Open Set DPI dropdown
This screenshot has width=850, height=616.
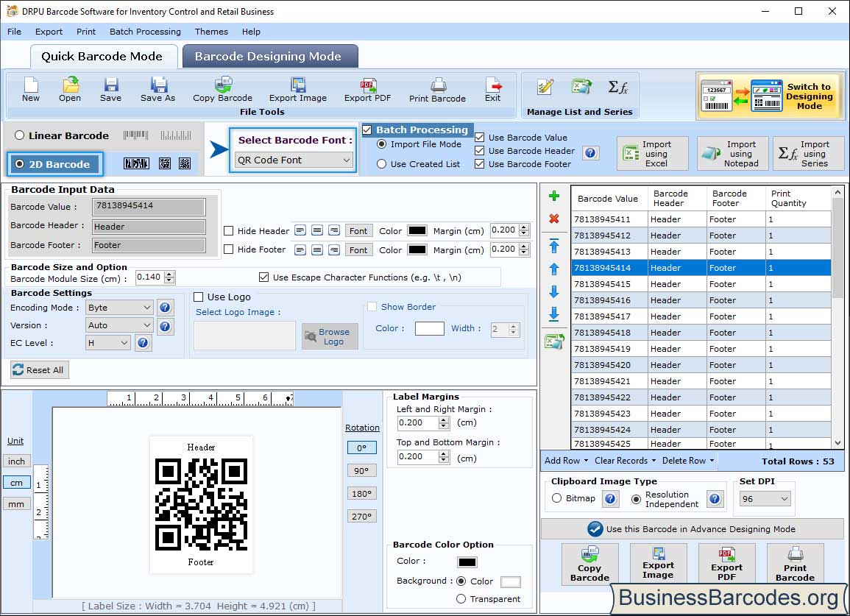[x=765, y=499]
